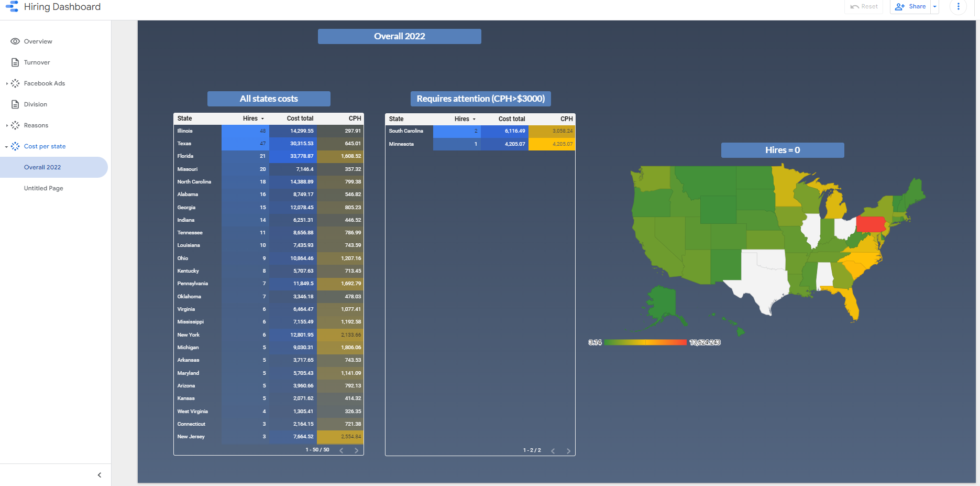Click Florida CPH value 1,608.52
The image size is (980, 486).
340,156
